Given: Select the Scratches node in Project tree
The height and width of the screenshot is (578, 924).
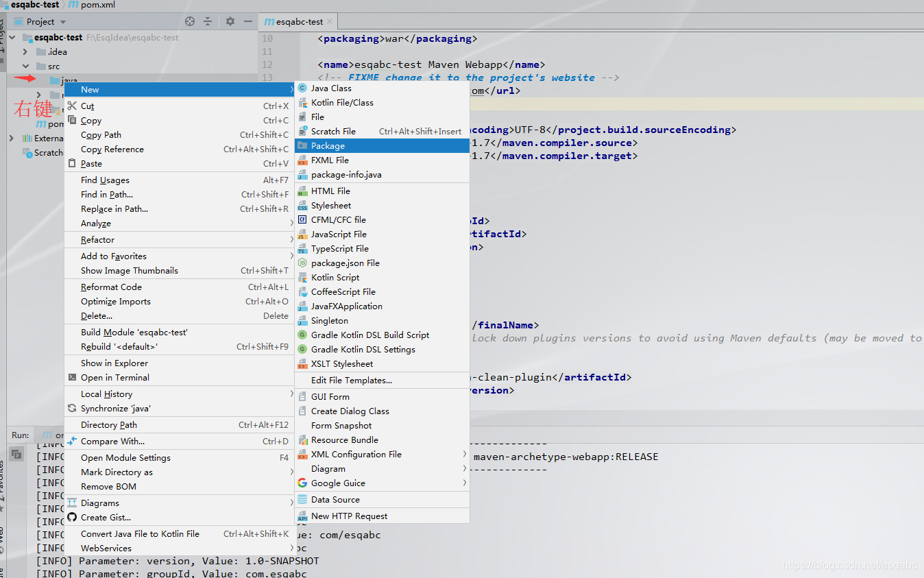Looking at the screenshot, I should (x=43, y=153).
